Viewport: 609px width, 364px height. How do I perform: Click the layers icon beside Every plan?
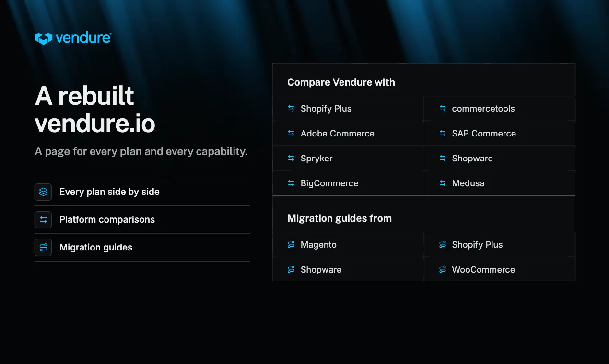(43, 192)
